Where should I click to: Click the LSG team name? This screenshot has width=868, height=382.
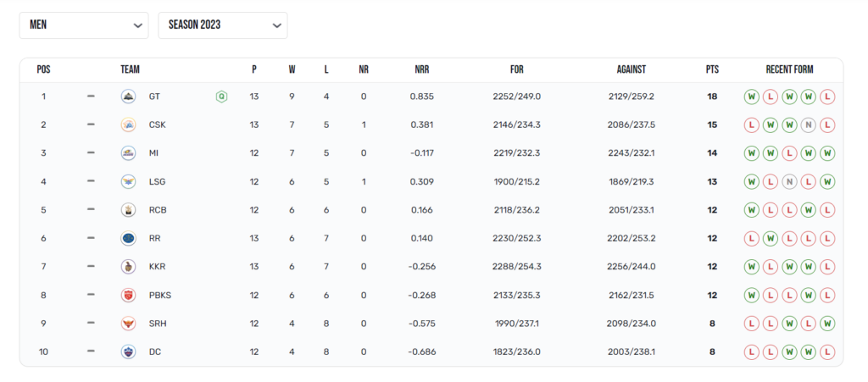pyautogui.click(x=157, y=181)
